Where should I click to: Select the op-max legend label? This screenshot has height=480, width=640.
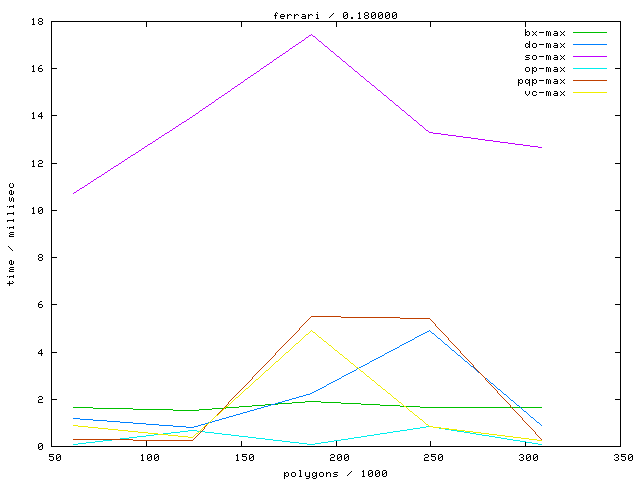tap(545, 69)
